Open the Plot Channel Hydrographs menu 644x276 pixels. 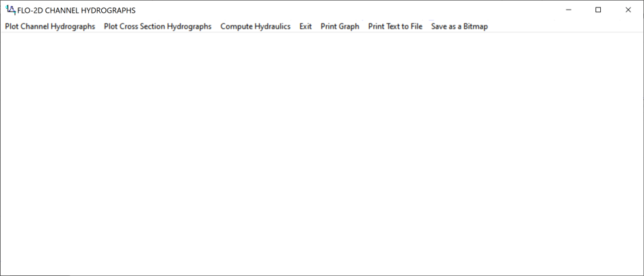(50, 27)
